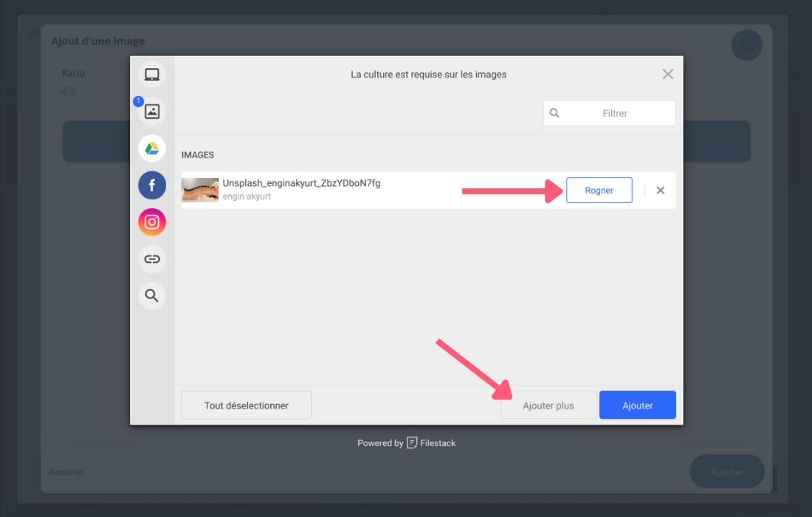Click the Unsplash image thumbnail
This screenshot has width=812, height=517.
click(200, 190)
